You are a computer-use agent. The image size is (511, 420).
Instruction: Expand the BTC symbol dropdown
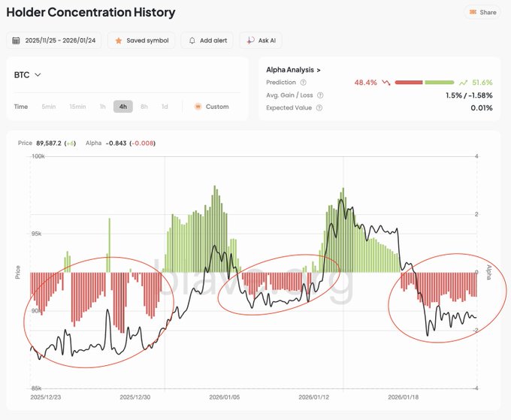click(x=28, y=74)
